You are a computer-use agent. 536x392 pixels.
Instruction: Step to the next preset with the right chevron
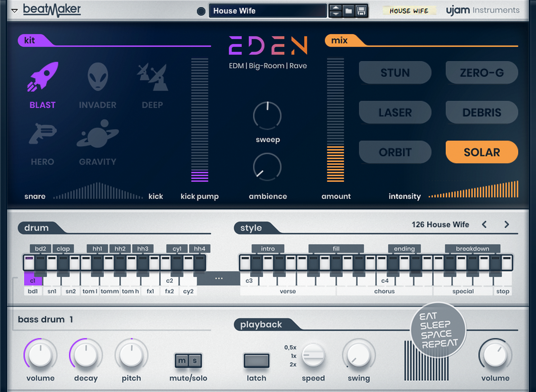coord(507,224)
